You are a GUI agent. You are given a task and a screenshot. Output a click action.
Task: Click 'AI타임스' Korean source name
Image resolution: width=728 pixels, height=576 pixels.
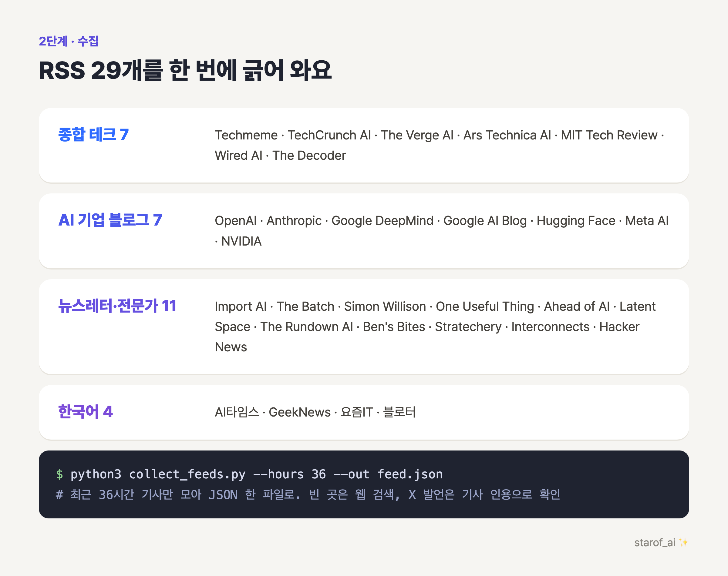click(237, 412)
